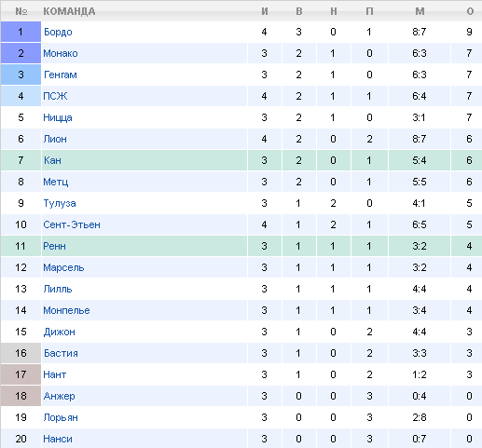Open the Монако team page
Image resolution: width=482 pixels, height=448 pixels.
tap(61, 53)
